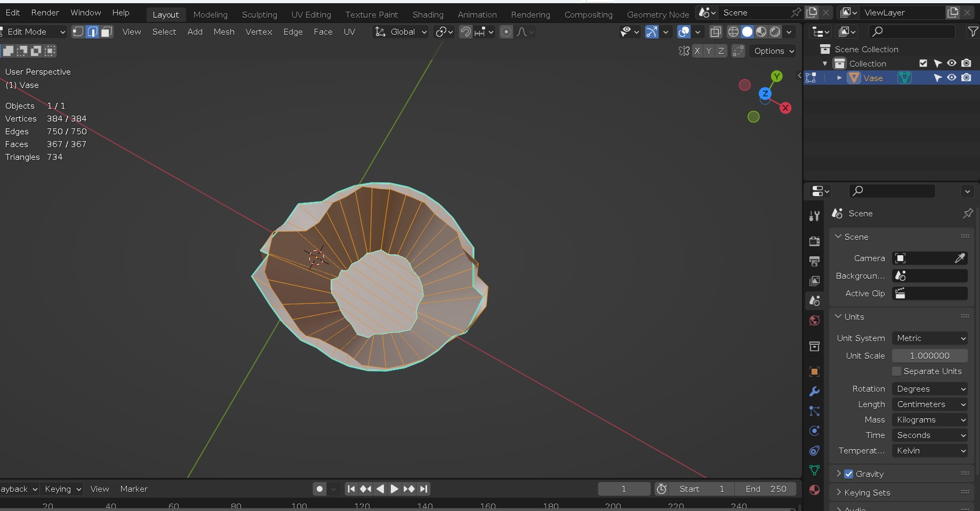Toggle viewport overlays display

point(684,32)
